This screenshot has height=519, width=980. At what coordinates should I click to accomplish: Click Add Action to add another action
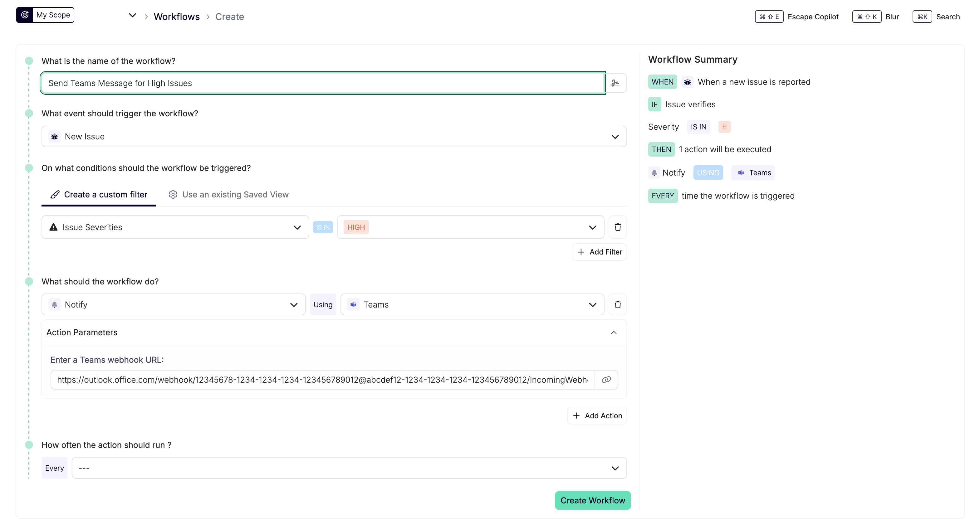[x=596, y=415]
